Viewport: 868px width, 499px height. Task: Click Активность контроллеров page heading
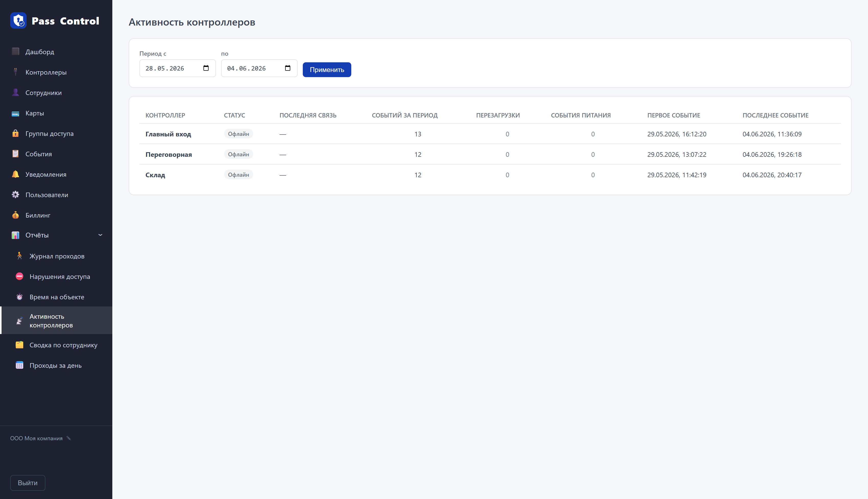coord(192,22)
